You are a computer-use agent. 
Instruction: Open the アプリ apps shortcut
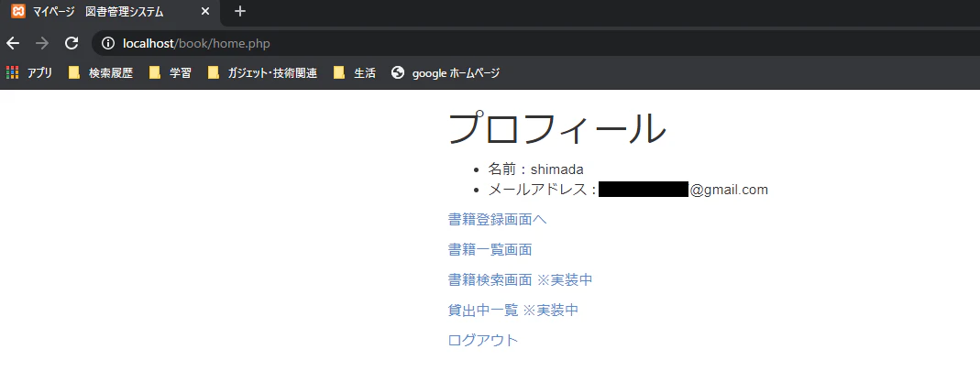click(29, 73)
